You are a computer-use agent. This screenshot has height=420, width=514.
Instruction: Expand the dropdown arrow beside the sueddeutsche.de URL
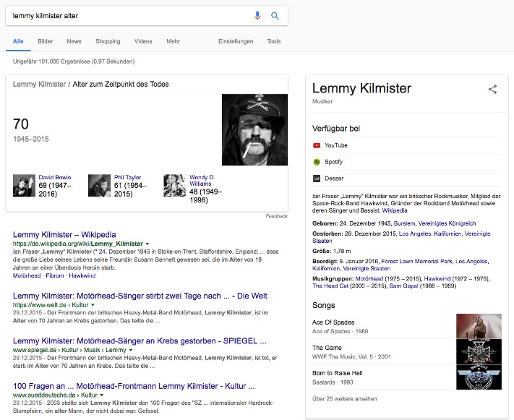102,395
